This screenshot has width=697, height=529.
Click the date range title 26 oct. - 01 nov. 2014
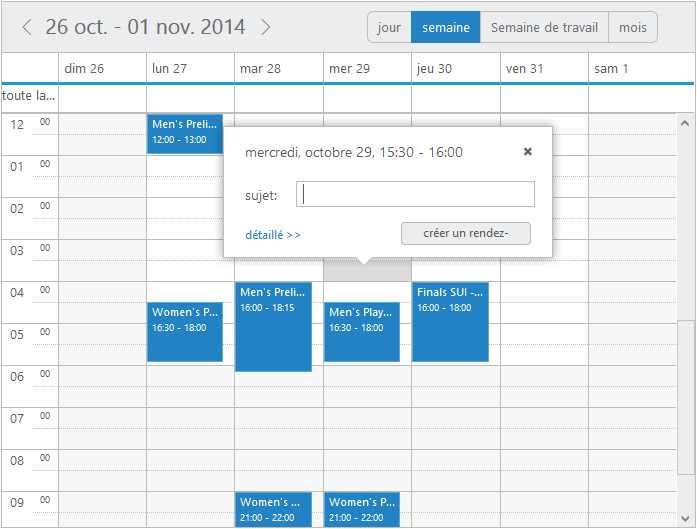[146, 27]
